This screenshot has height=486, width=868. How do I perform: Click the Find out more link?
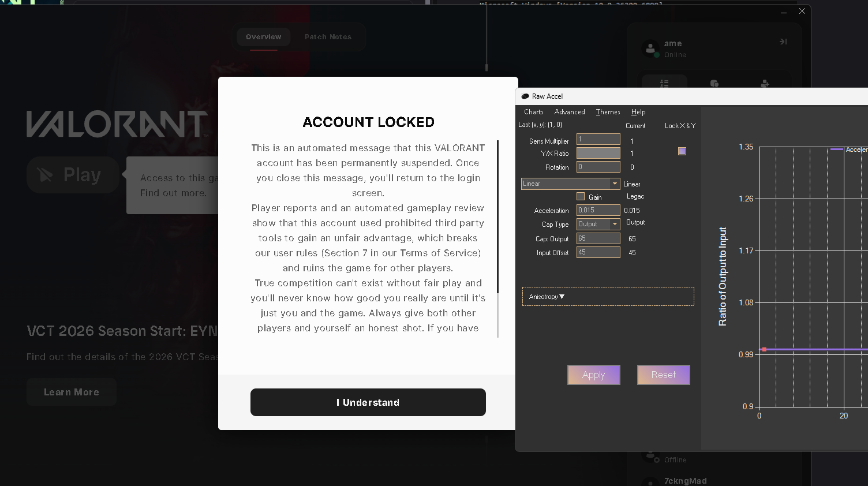(173, 193)
